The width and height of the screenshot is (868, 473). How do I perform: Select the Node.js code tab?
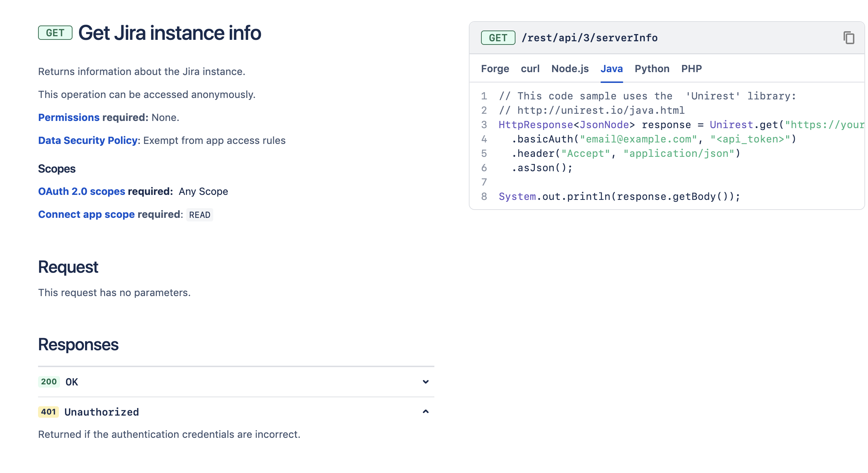pos(570,69)
